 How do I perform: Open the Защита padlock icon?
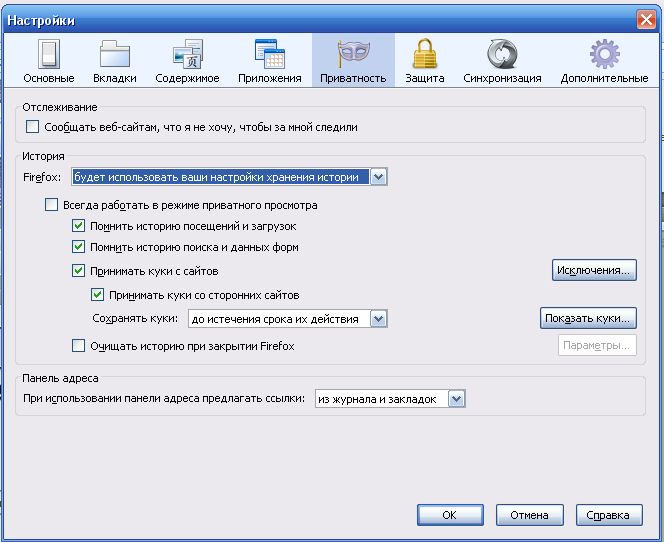(425, 55)
